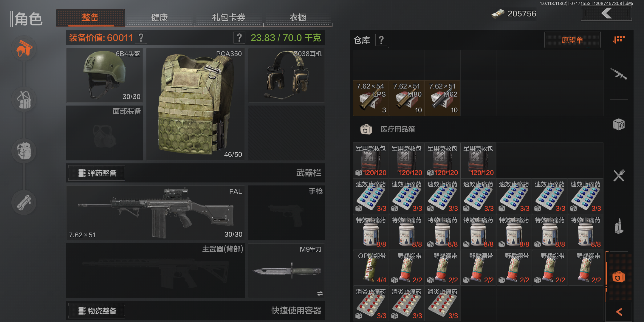
Task: Open the empty 主武器(背部) slot
Action: click(155, 271)
